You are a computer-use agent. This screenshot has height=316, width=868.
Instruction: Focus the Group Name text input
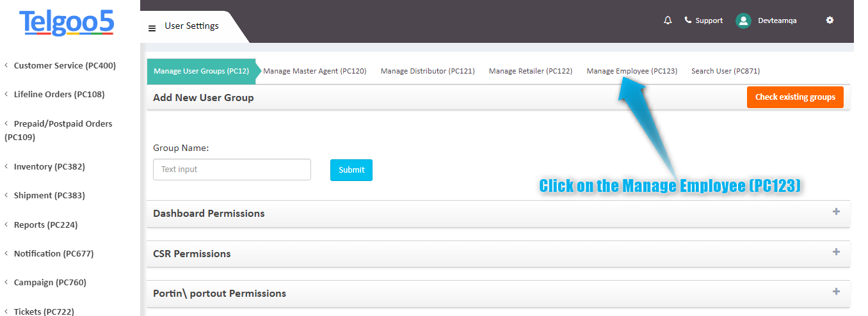[232, 170]
